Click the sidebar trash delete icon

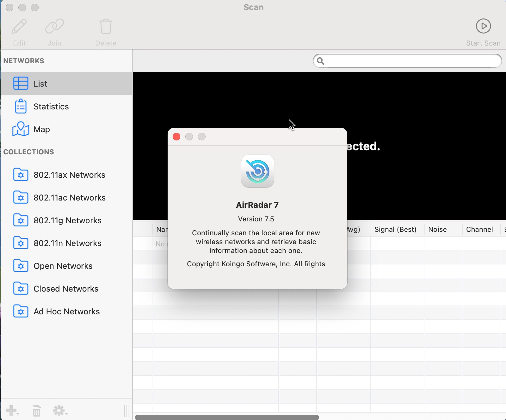tap(37, 411)
